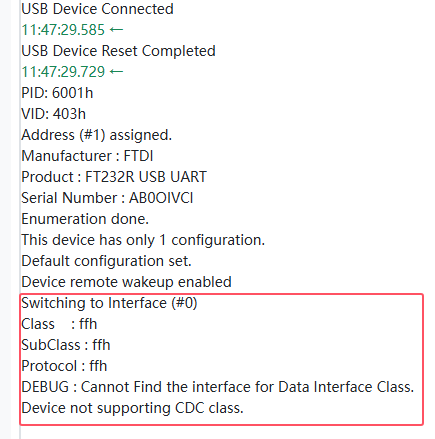
Task: Select the 11:47:29.585 timestamp
Action: pos(63,30)
